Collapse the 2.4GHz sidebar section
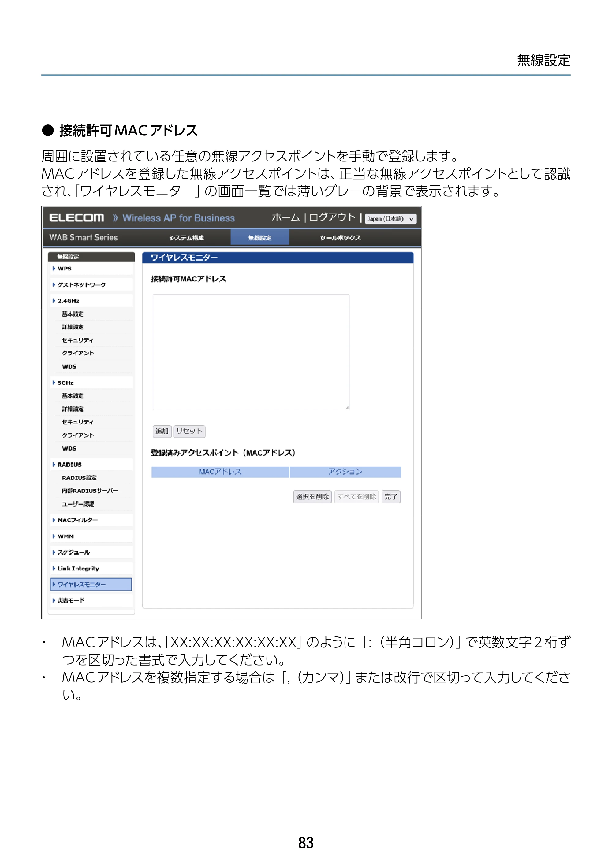This screenshot has width=612, height=868. [x=91, y=301]
